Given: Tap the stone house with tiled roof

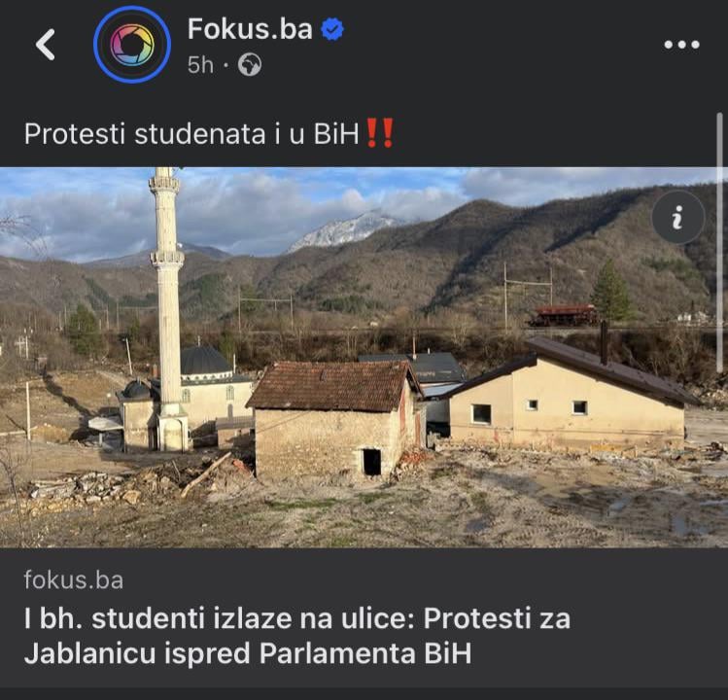Looking at the screenshot, I should click(x=333, y=420).
